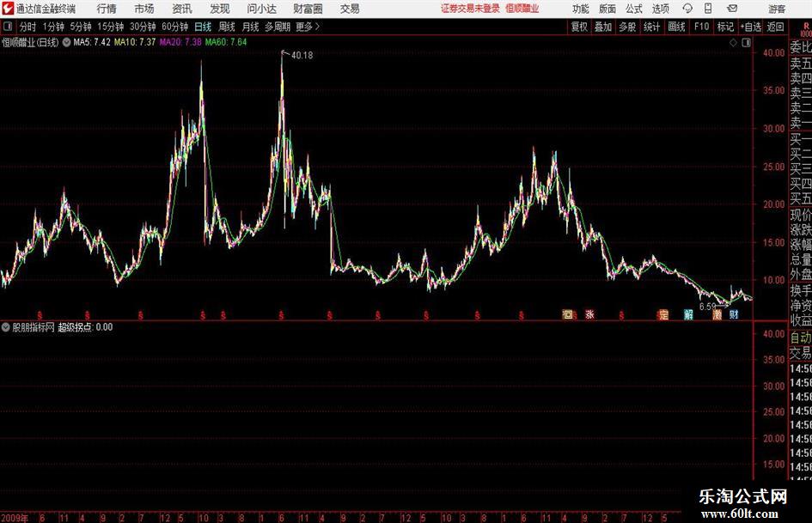Click the 超级拐点: 0.00 indicator label

(x=85, y=327)
